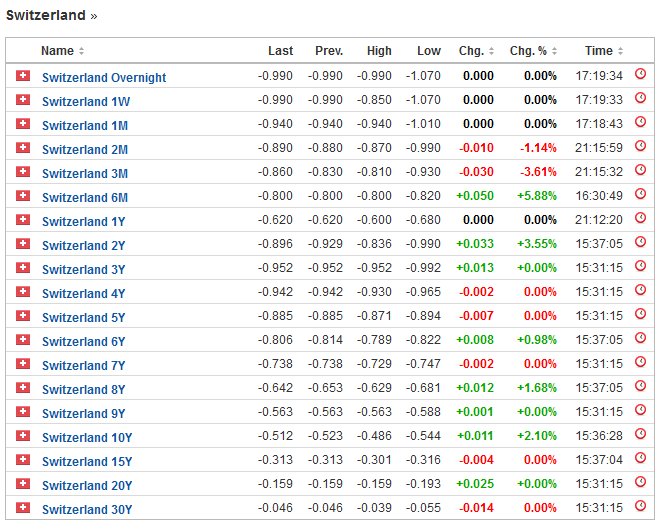Open the Switzerland 10Y bond link
The image size is (660, 530).
click(x=87, y=437)
